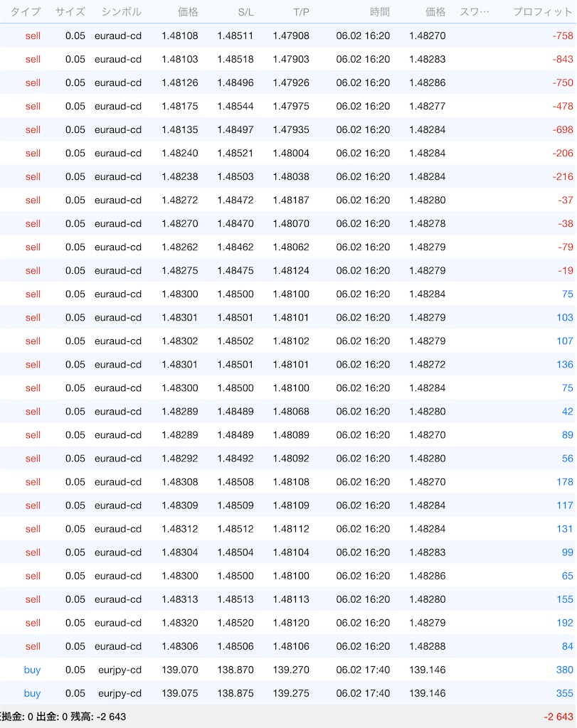This screenshot has width=577, height=728.
Task: Click the open price 1.48103
Action: (x=180, y=60)
